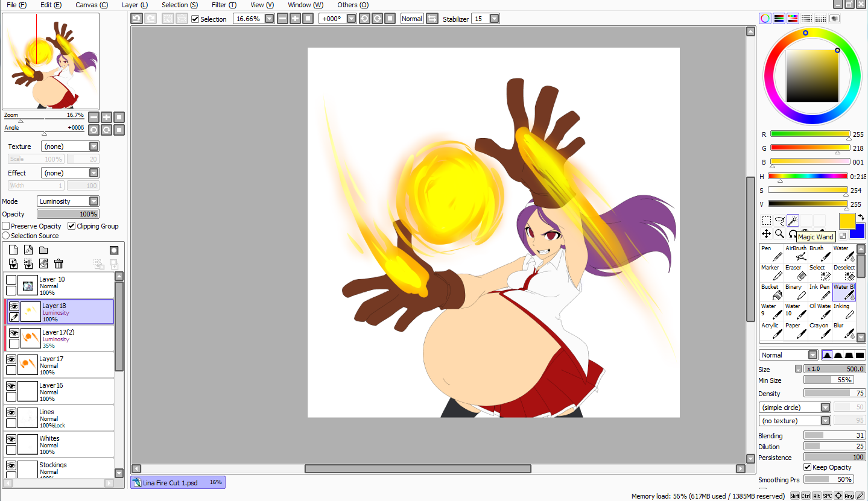Image resolution: width=868 pixels, height=501 pixels.
Task: Delete the selected layer with trash icon
Action: [x=59, y=263]
